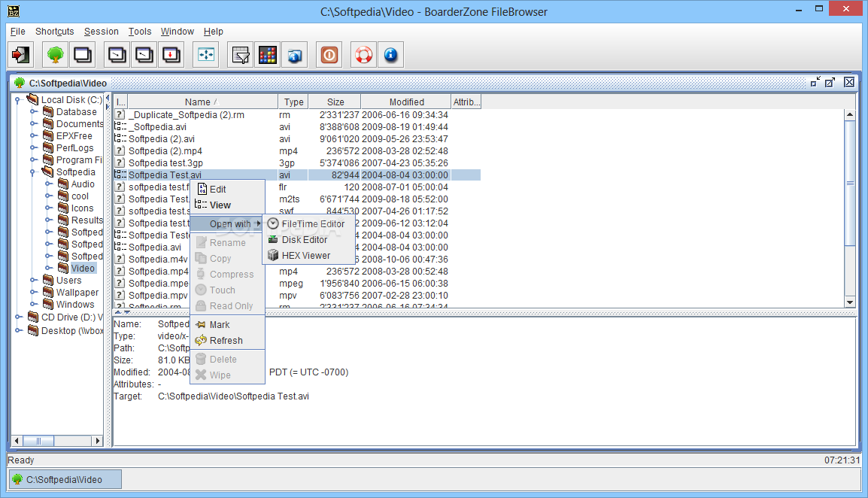The width and height of the screenshot is (868, 498).
Task: Click the Attrib... column header
Action: (x=466, y=102)
